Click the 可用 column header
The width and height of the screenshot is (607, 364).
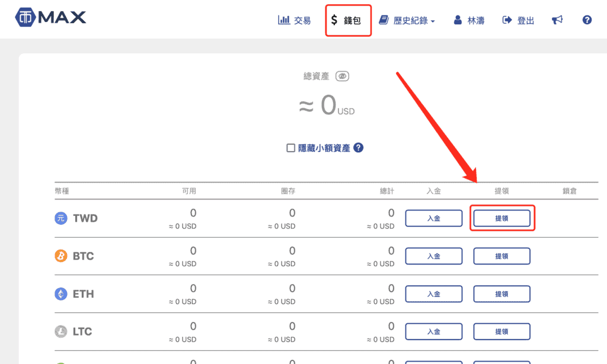tap(189, 191)
